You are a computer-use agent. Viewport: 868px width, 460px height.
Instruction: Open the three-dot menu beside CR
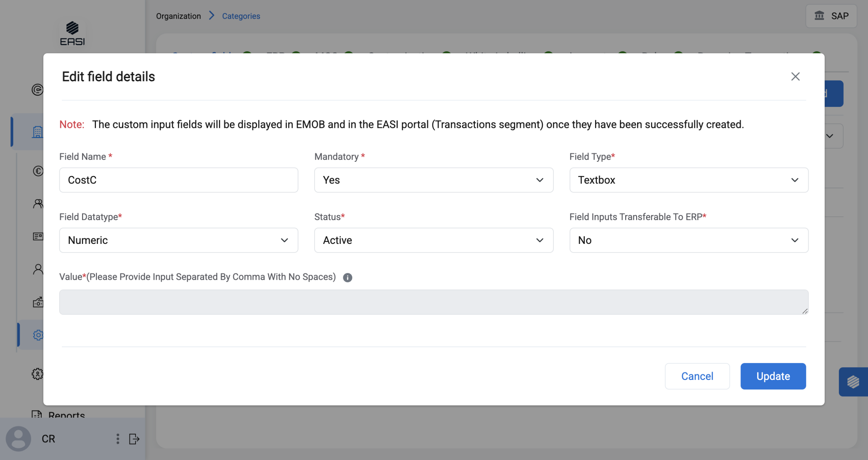[118, 439]
